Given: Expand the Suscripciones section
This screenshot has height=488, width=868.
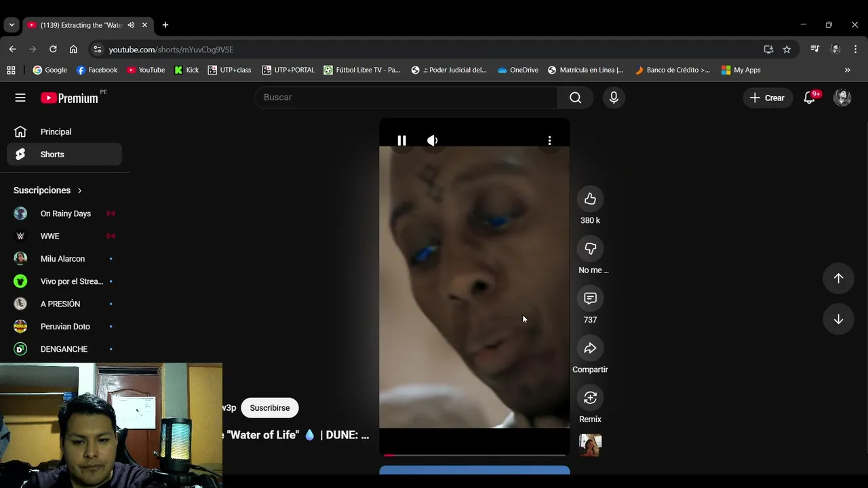Looking at the screenshot, I should [48, 190].
